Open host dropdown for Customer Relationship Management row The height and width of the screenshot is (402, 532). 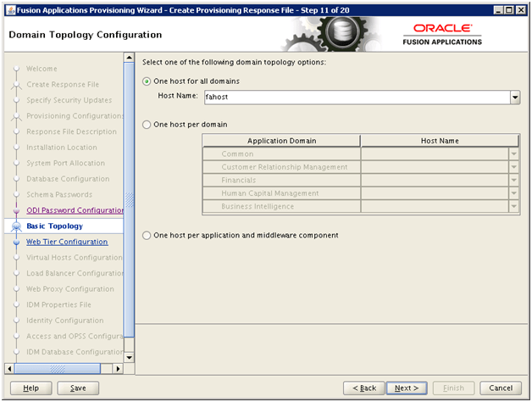(x=513, y=167)
